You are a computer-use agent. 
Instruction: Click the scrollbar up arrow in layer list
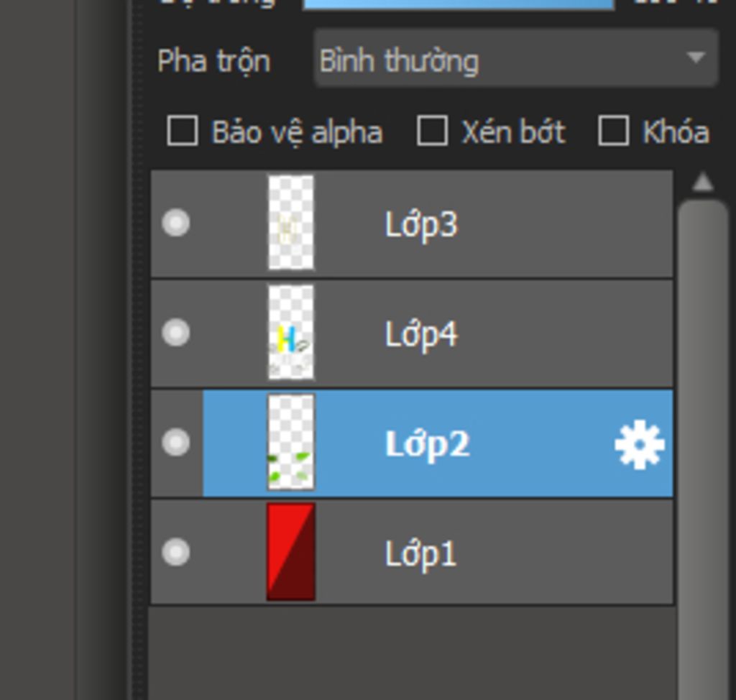click(x=702, y=183)
